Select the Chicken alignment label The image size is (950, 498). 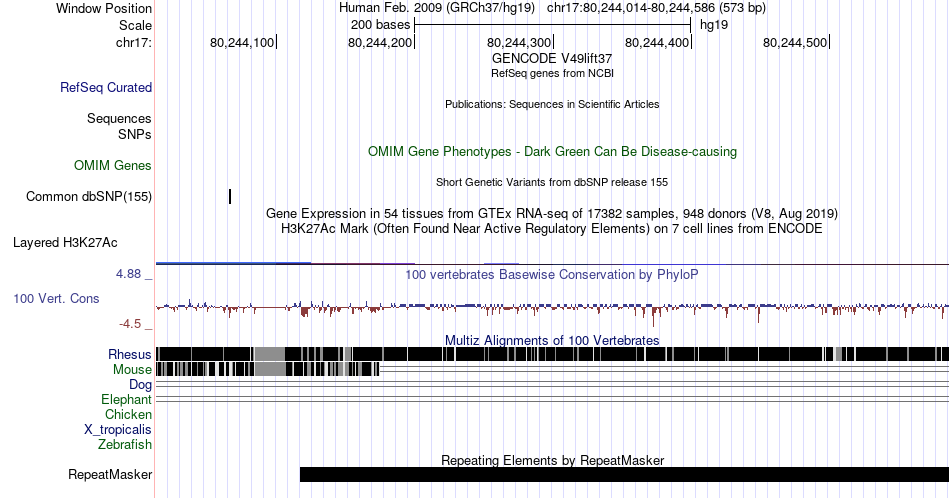128,414
